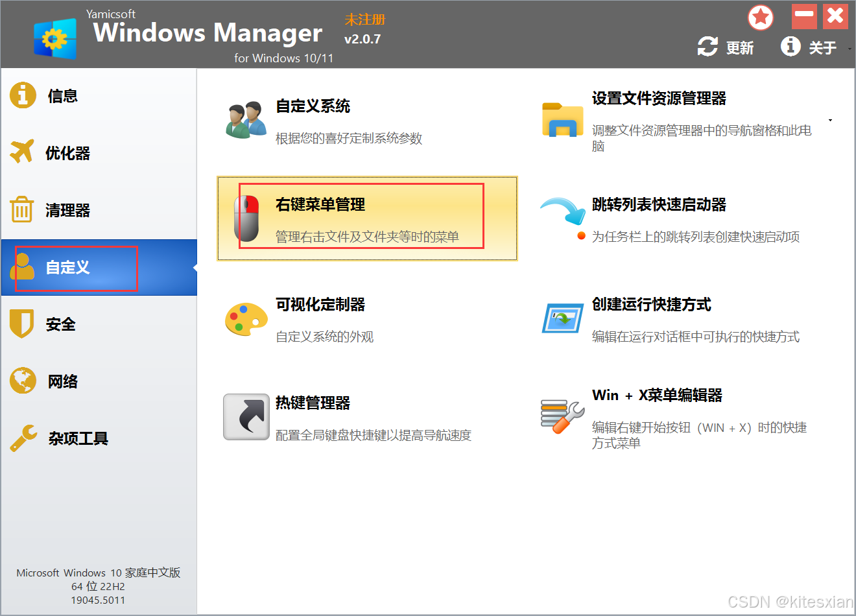Click the 关于 button label
This screenshot has height=616, width=856.
coord(822,48)
